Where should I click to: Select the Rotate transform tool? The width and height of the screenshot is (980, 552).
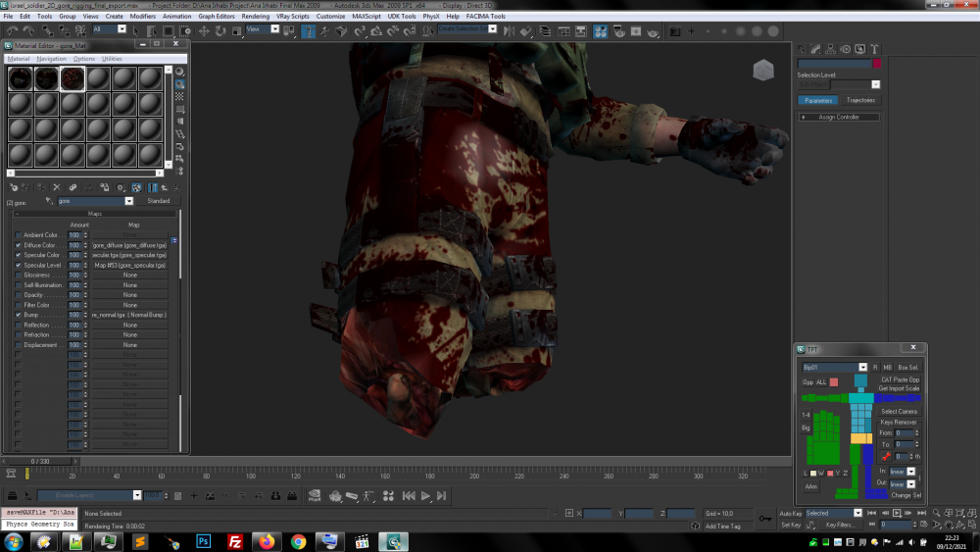click(220, 31)
